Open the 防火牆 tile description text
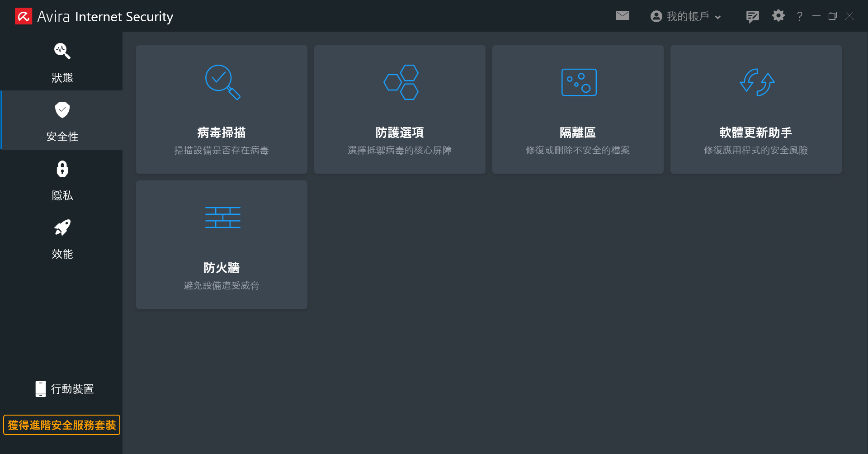Screen dimensions: 868x454 (x=222, y=285)
